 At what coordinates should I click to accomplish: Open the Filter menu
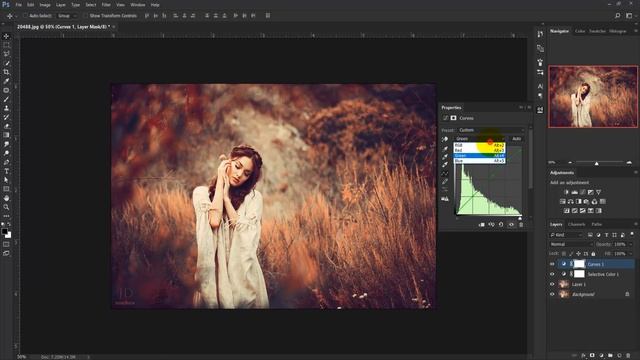tap(106, 5)
